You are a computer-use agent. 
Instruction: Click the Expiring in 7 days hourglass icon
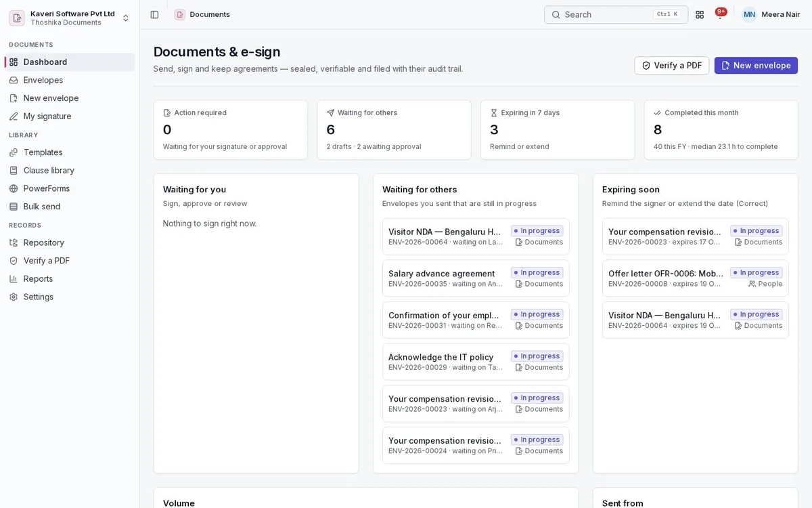tap(494, 113)
